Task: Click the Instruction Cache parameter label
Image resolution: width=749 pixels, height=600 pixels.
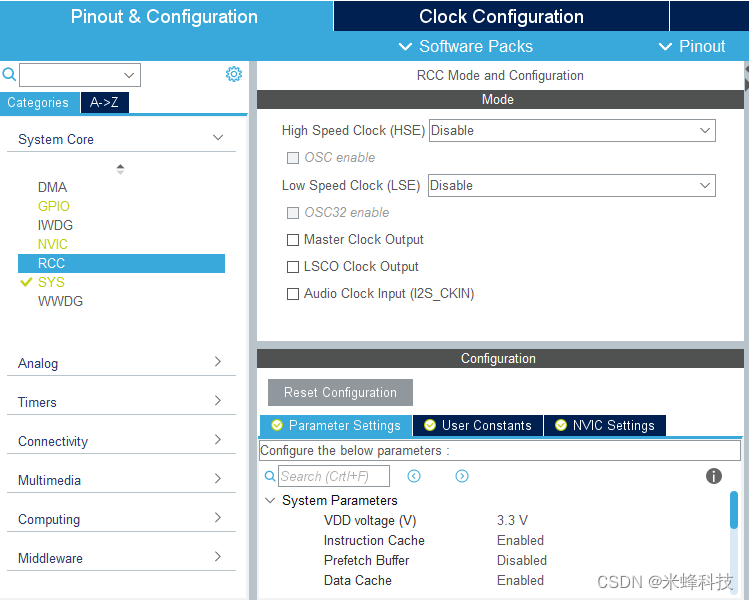Action: 374,540
